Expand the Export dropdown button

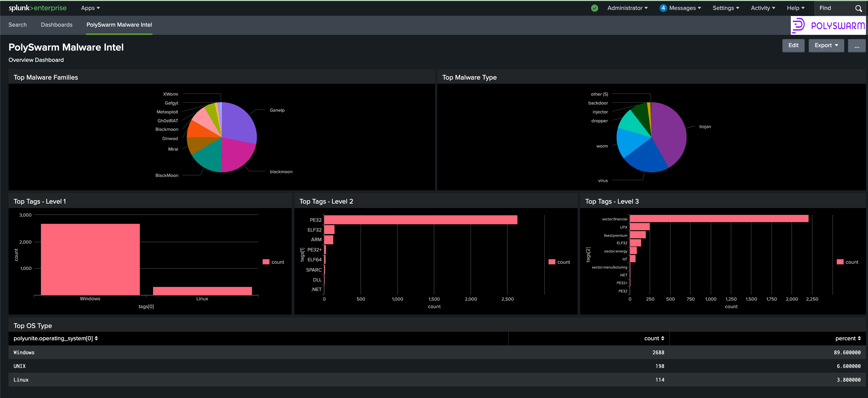pyautogui.click(x=826, y=45)
